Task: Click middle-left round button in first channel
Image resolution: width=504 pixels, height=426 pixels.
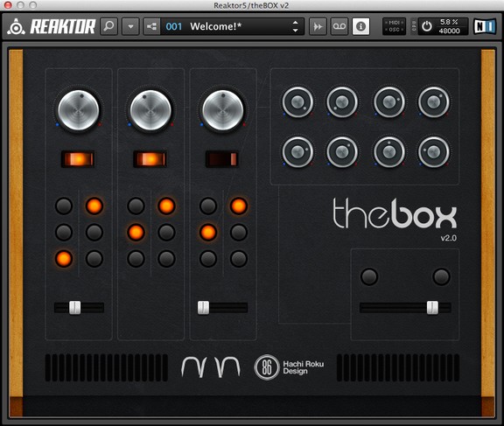Action: pyautogui.click(x=64, y=233)
